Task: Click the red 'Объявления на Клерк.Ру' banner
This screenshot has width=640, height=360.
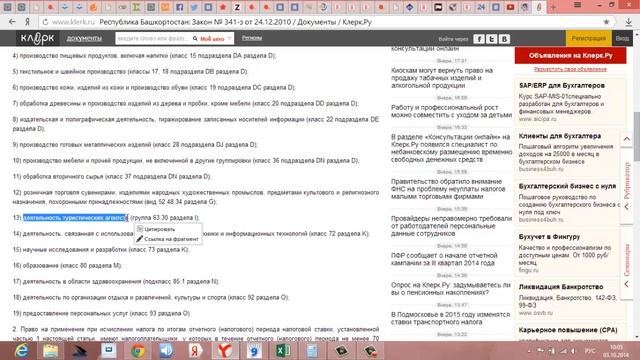Action: [x=570, y=56]
